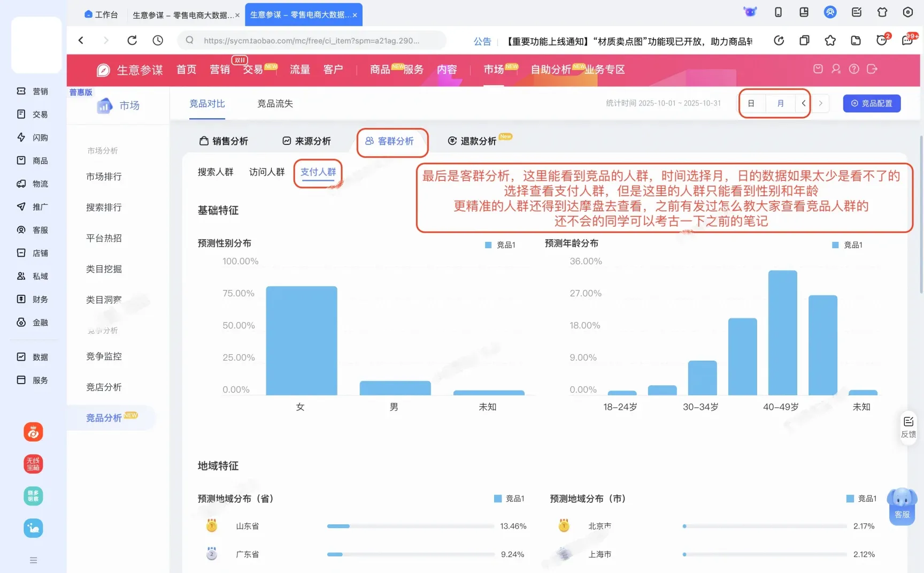Toggle 竞品1 legend on gender distribution chart
This screenshot has height=573, width=924.
coord(500,245)
